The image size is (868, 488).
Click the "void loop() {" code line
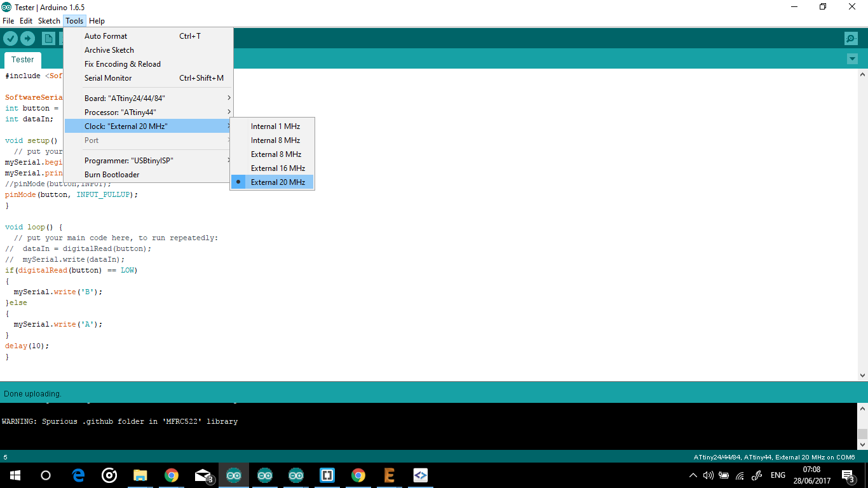tap(34, 227)
